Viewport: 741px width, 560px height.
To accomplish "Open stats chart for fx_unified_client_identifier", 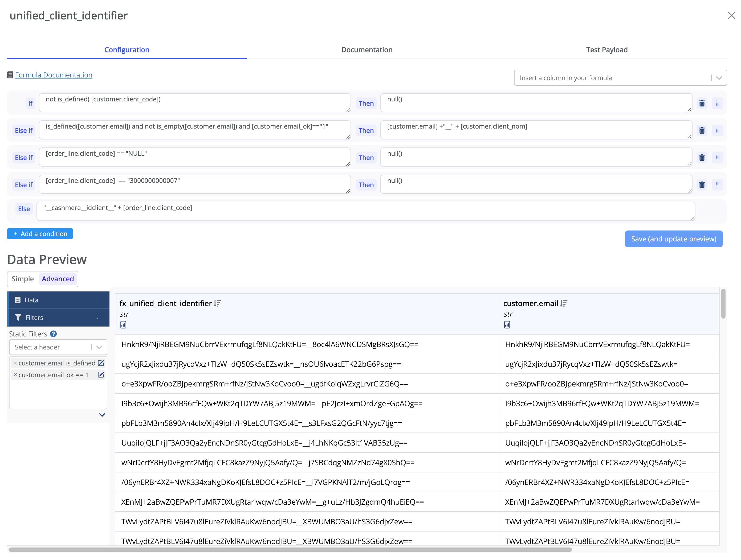I will click(123, 325).
